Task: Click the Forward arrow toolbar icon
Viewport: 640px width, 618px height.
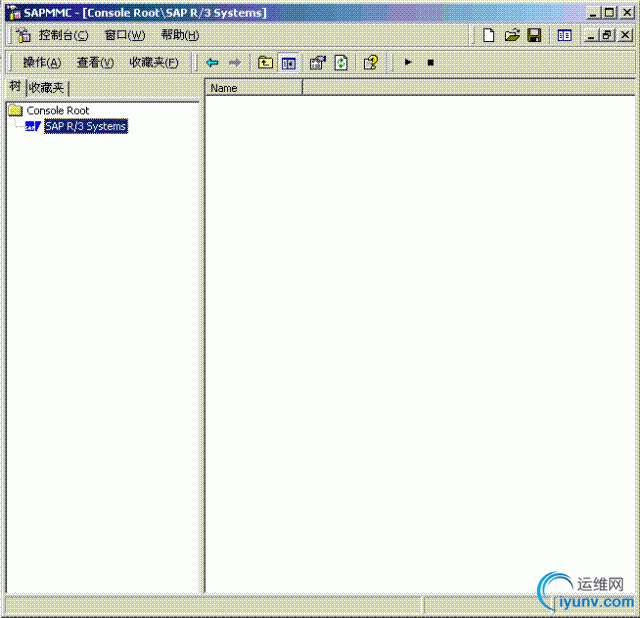Action: point(235,63)
